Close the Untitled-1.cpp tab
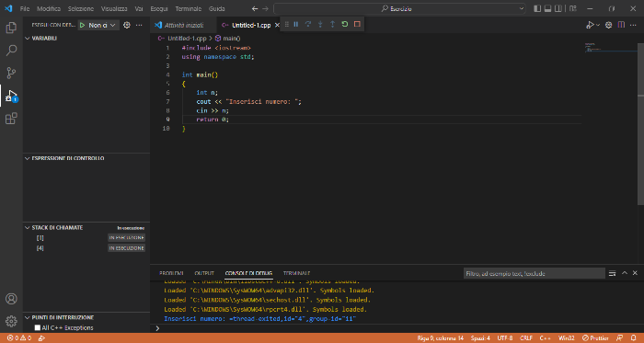 point(277,25)
